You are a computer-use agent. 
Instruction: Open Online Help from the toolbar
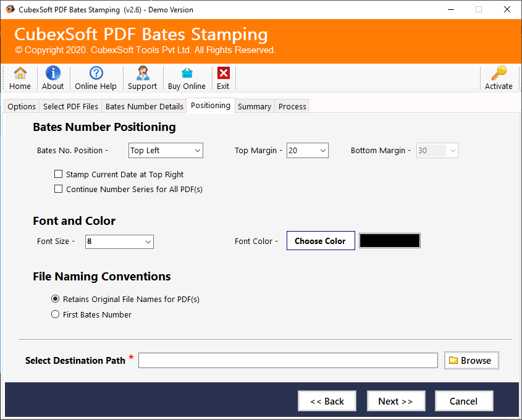click(x=96, y=74)
